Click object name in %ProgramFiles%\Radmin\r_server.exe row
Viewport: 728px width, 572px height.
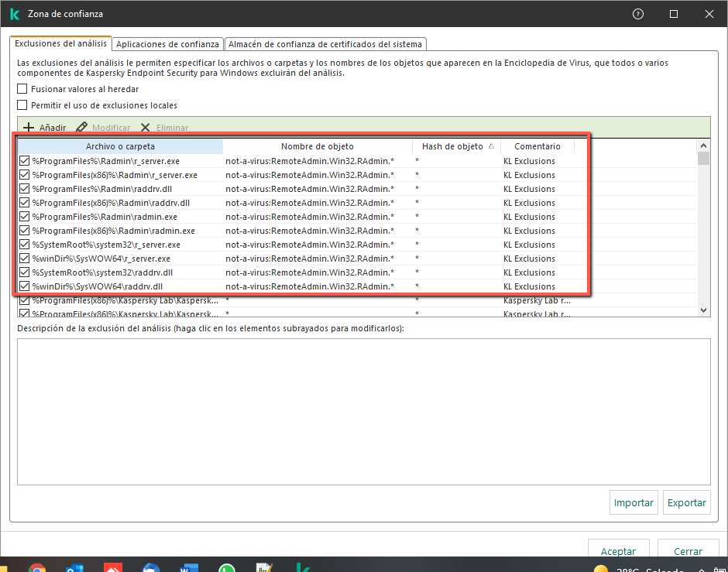(310, 161)
